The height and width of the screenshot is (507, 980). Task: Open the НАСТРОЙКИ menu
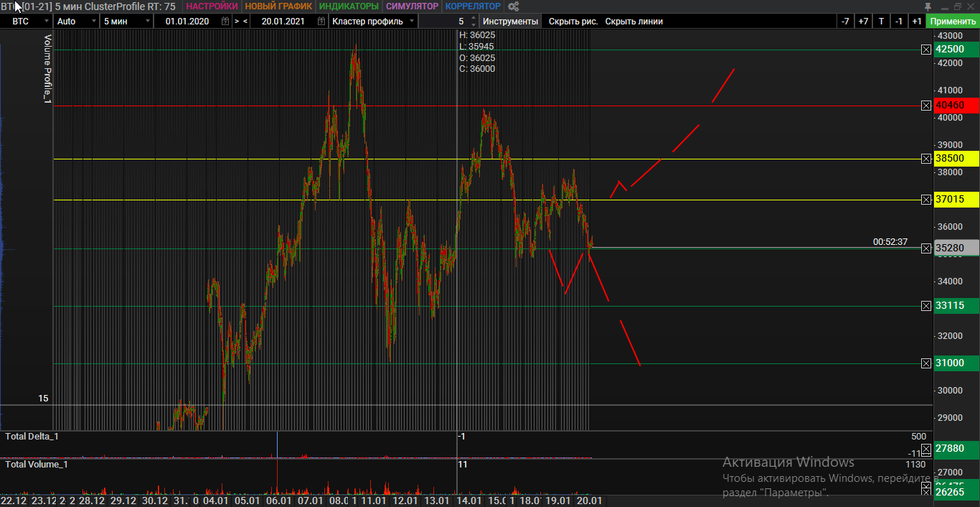(x=212, y=6)
